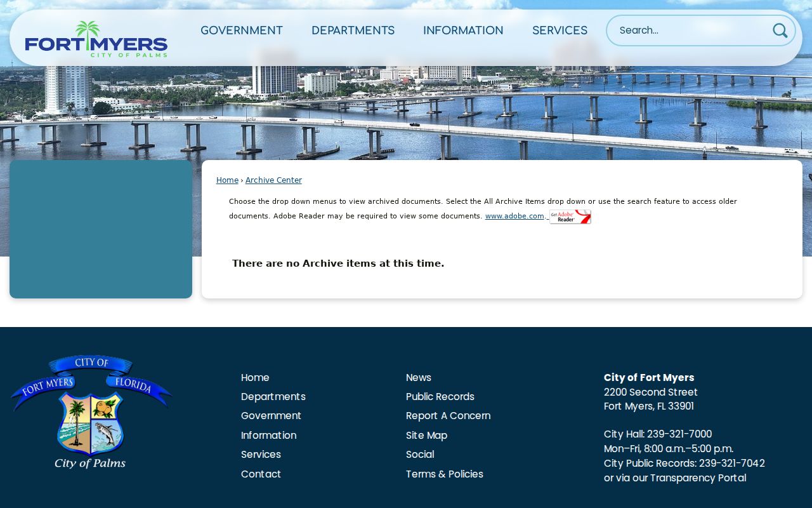The width and height of the screenshot is (812, 508).
Task: Click City Hall phone 239-321-7000
Action: tap(679, 434)
